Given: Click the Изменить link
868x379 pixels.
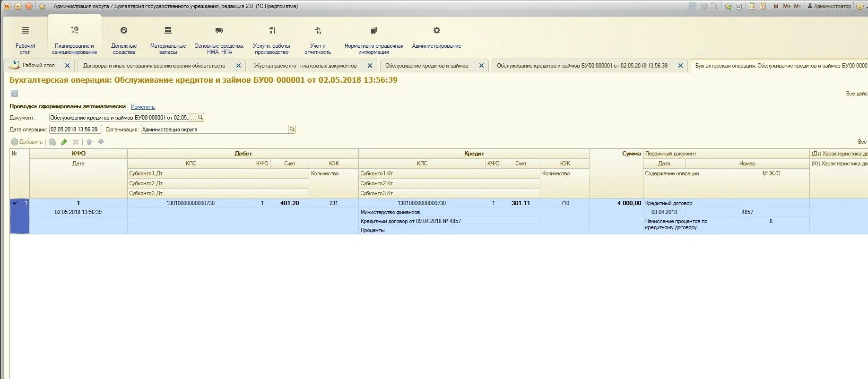Looking at the screenshot, I should (x=143, y=107).
